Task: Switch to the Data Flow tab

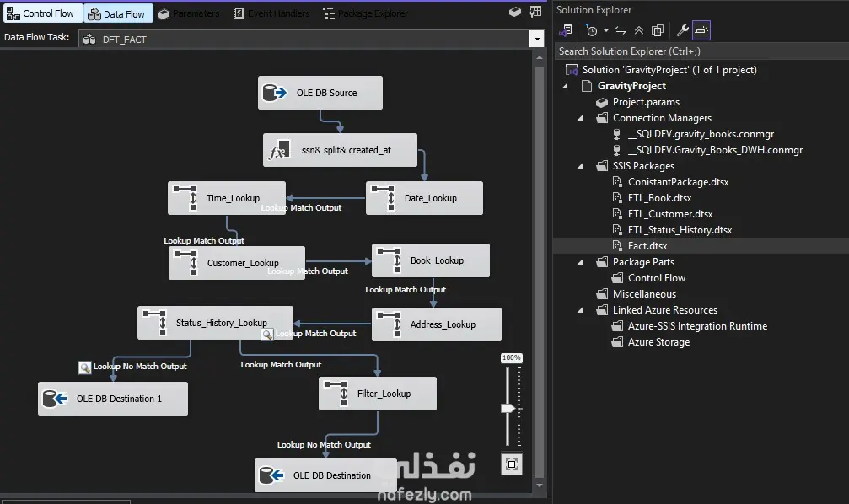Action: pos(118,13)
